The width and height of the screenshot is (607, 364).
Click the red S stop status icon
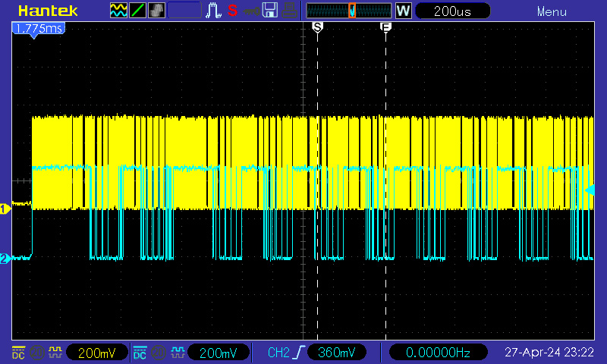[x=232, y=11]
